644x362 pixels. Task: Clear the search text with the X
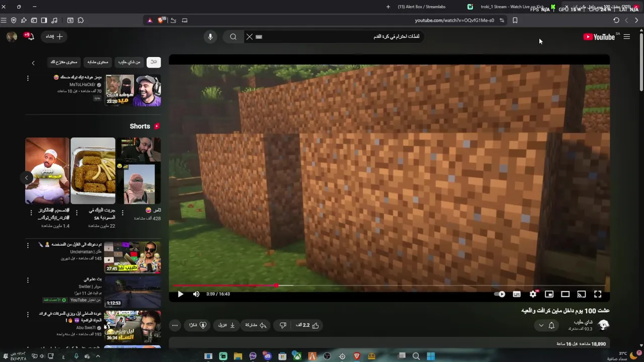click(249, 37)
